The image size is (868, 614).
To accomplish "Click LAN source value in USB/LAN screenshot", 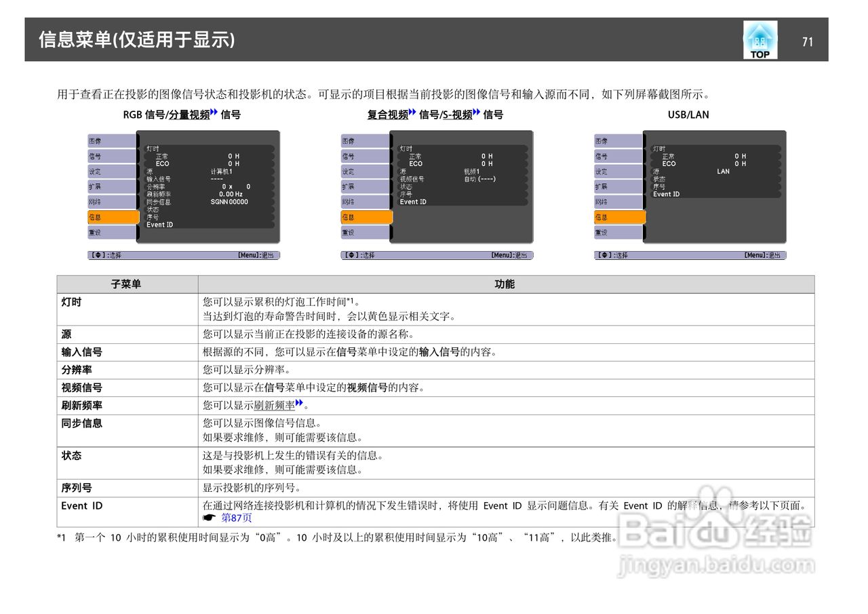I will 724,172.
